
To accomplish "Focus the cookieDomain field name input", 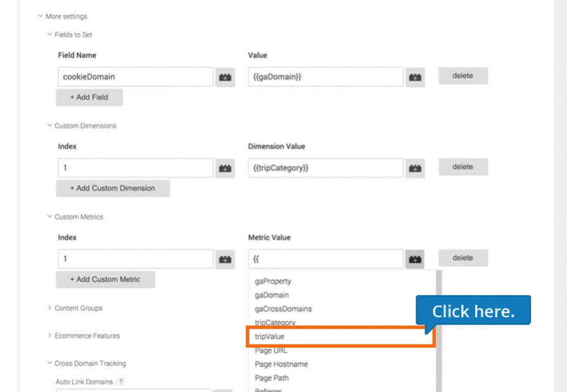I will (x=136, y=77).
